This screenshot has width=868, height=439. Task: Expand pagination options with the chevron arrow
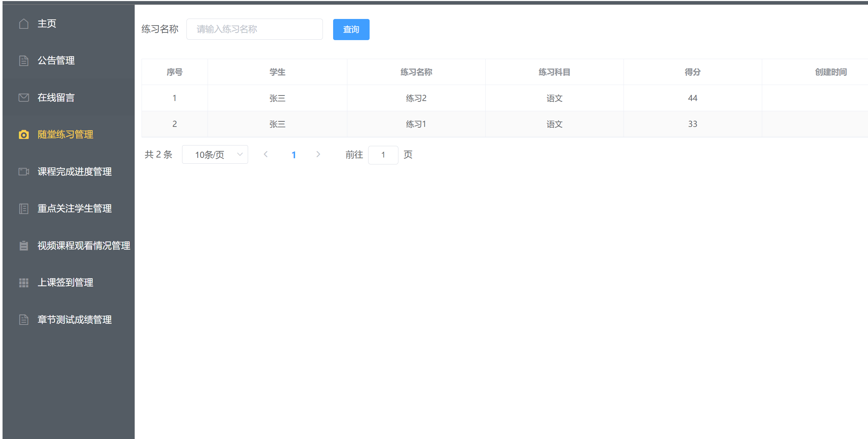(x=240, y=154)
